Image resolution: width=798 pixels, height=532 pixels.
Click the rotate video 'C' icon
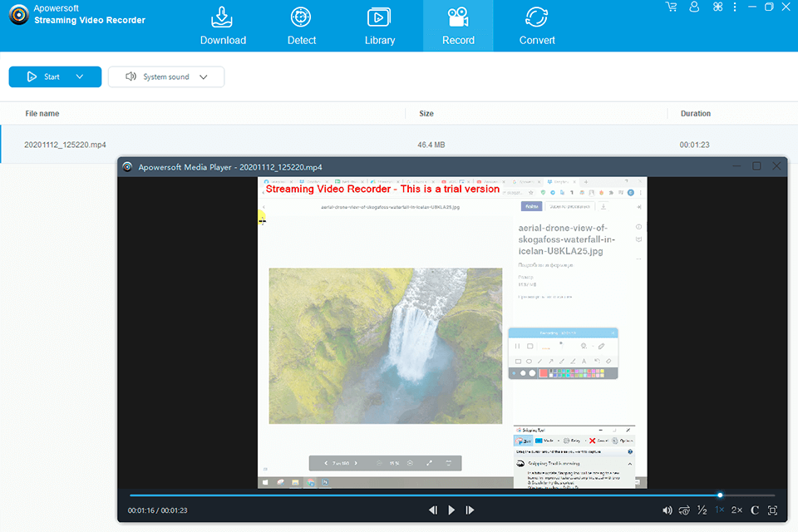click(755, 510)
